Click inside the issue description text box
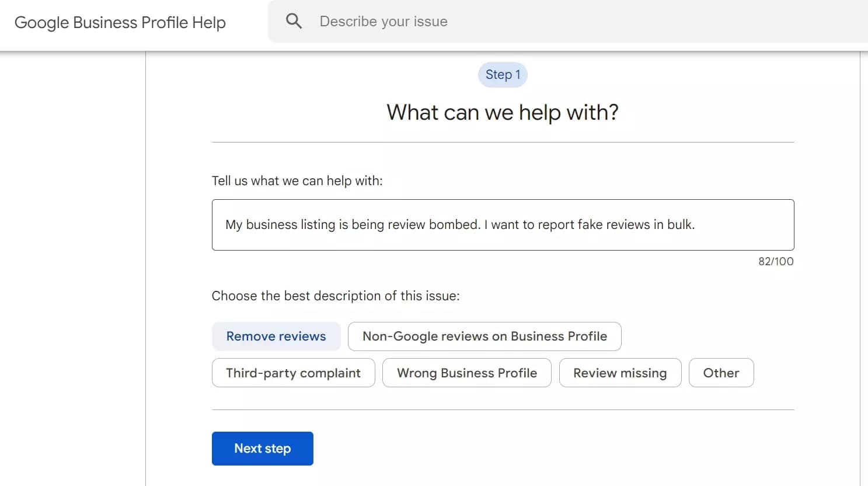868x486 pixels. click(x=502, y=225)
